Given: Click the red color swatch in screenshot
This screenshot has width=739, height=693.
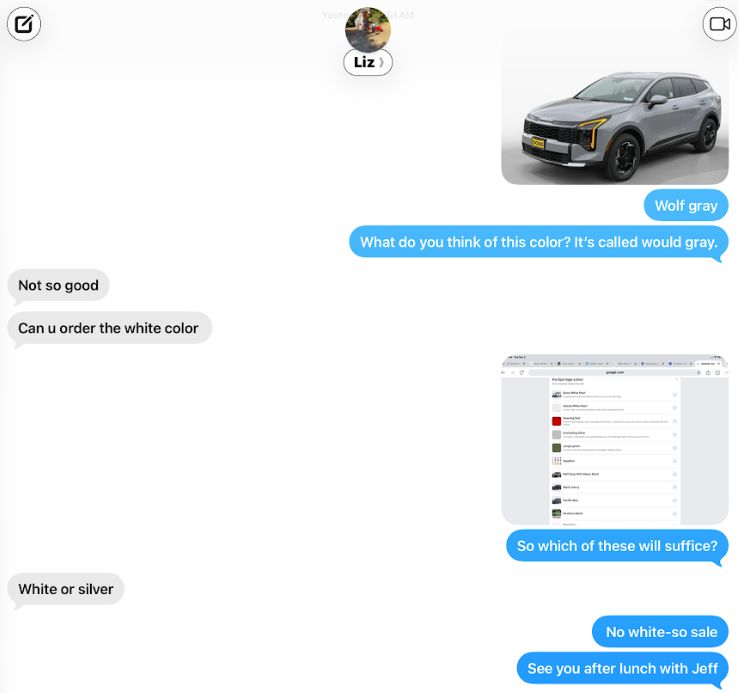Looking at the screenshot, I should pos(556,421).
